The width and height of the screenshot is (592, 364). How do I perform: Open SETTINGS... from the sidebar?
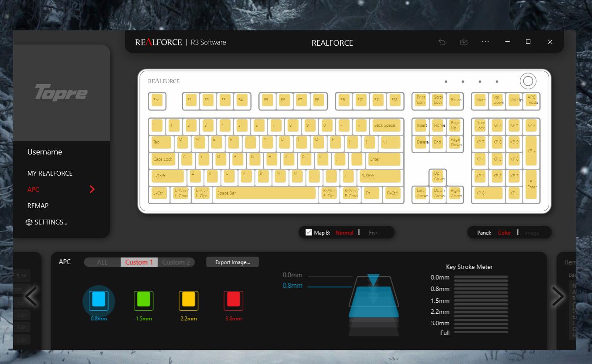click(x=51, y=222)
